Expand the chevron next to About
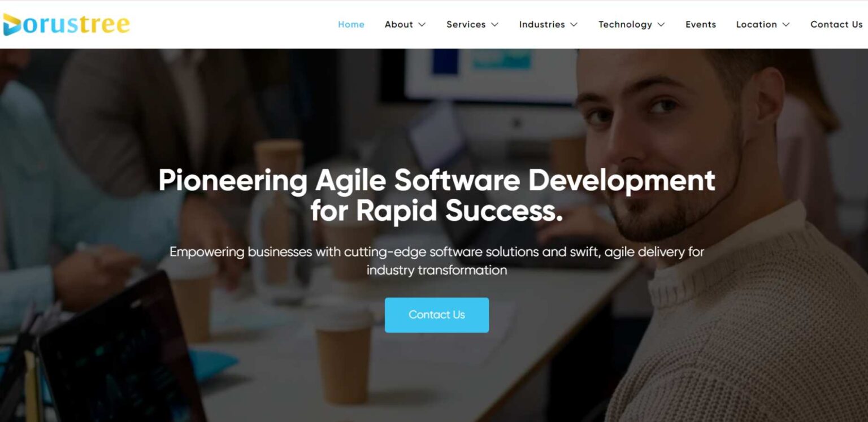 (422, 25)
